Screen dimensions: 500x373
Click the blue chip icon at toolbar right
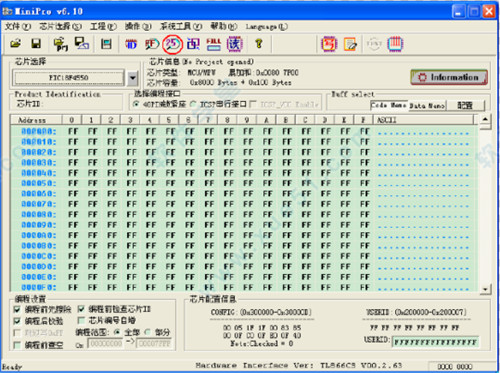pyautogui.click(x=395, y=44)
